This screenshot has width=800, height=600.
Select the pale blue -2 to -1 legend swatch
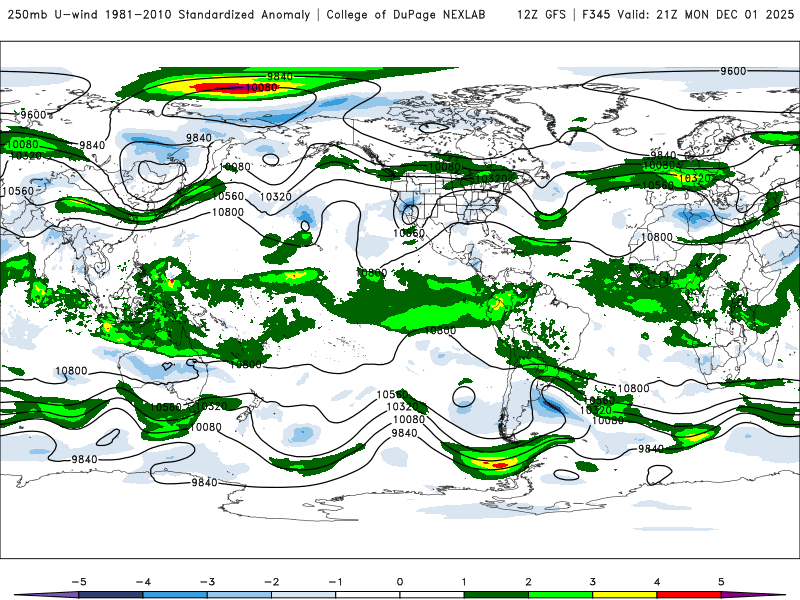tap(303, 595)
